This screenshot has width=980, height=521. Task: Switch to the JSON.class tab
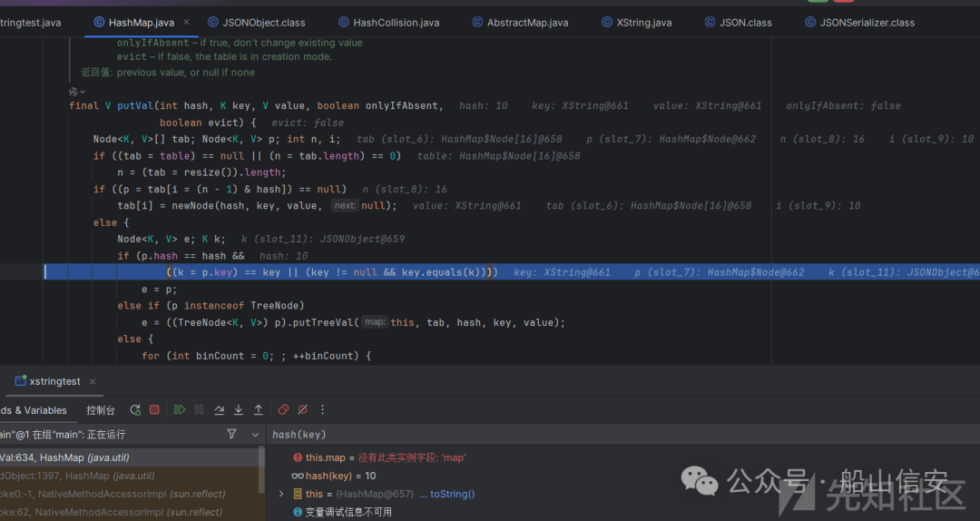pos(738,23)
